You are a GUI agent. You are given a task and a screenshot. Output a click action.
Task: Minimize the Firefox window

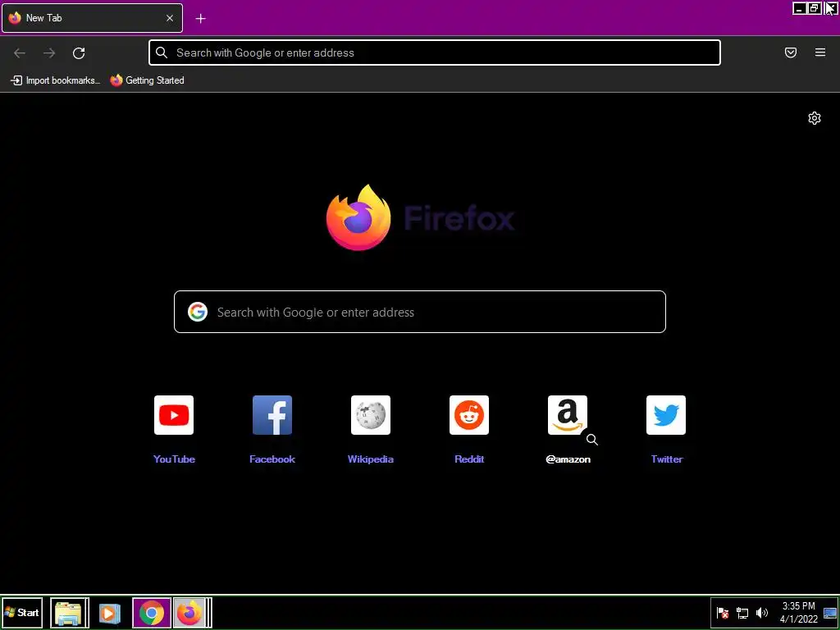(799, 8)
